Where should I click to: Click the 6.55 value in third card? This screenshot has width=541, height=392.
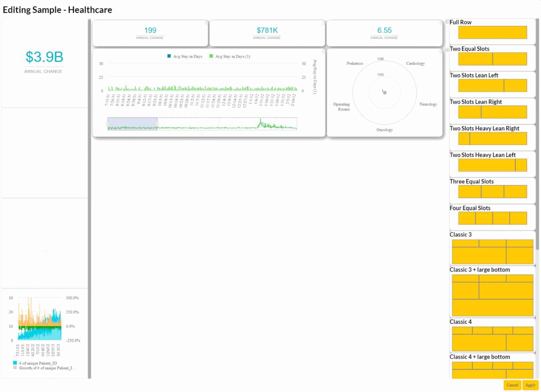click(384, 30)
